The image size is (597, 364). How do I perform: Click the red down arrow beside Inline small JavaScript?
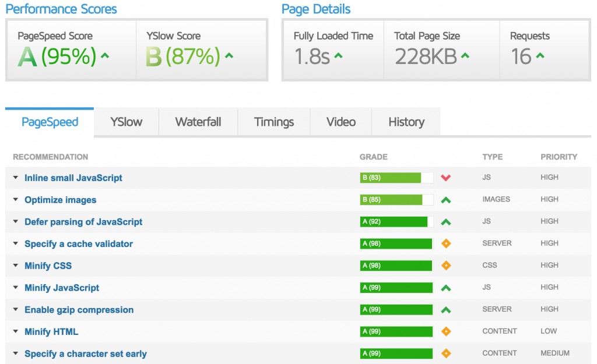pyautogui.click(x=446, y=178)
